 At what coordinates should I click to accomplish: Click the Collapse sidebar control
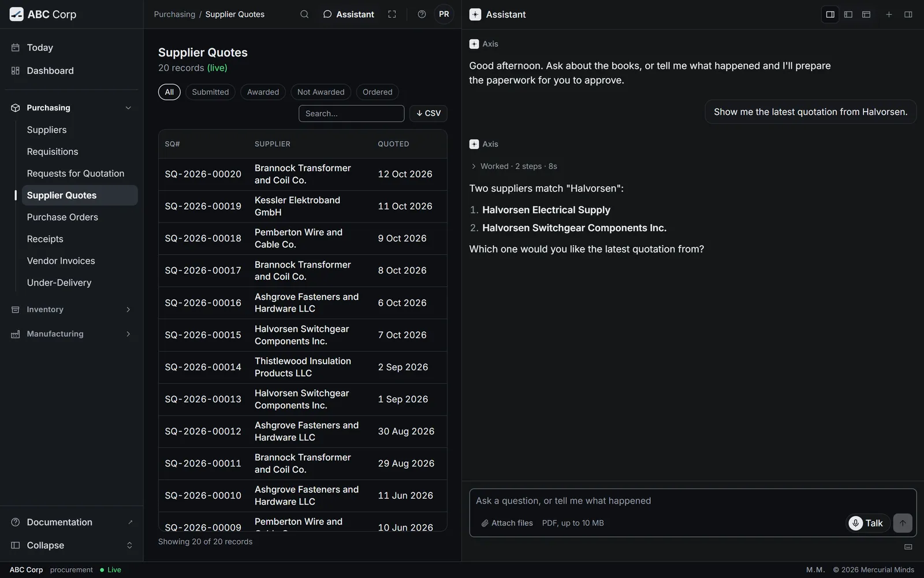coord(72,545)
